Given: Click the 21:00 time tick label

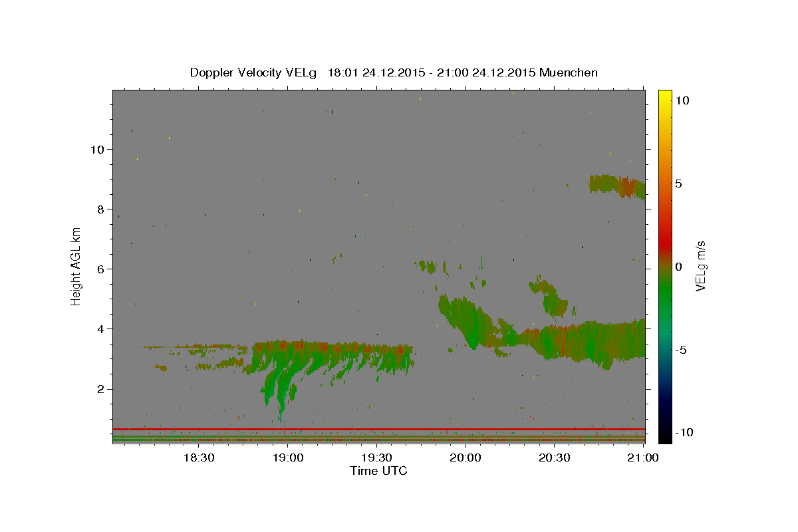Looking at the screenshot, I should [x=643, y=458].
